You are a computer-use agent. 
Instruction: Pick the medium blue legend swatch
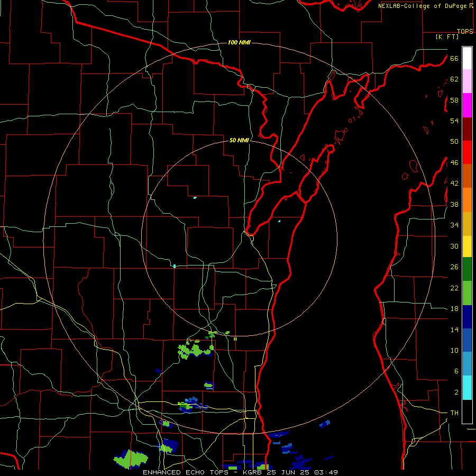point(467,340)
